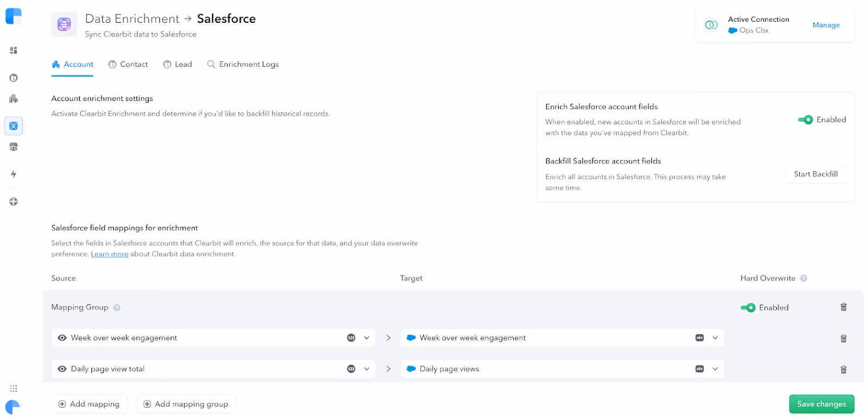Delete the Week over week engagement mapping
This screenshot has height=418, width=868.
pos(844,339)
